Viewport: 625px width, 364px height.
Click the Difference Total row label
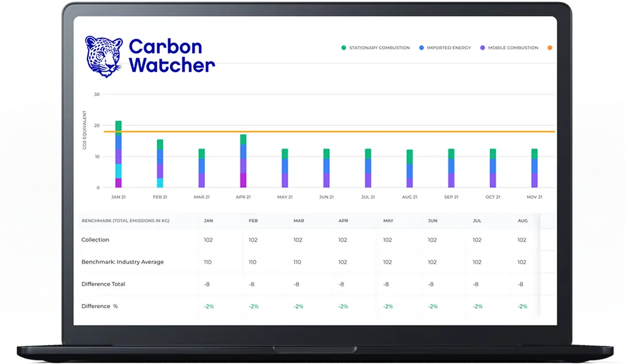[x=103, y=284]
